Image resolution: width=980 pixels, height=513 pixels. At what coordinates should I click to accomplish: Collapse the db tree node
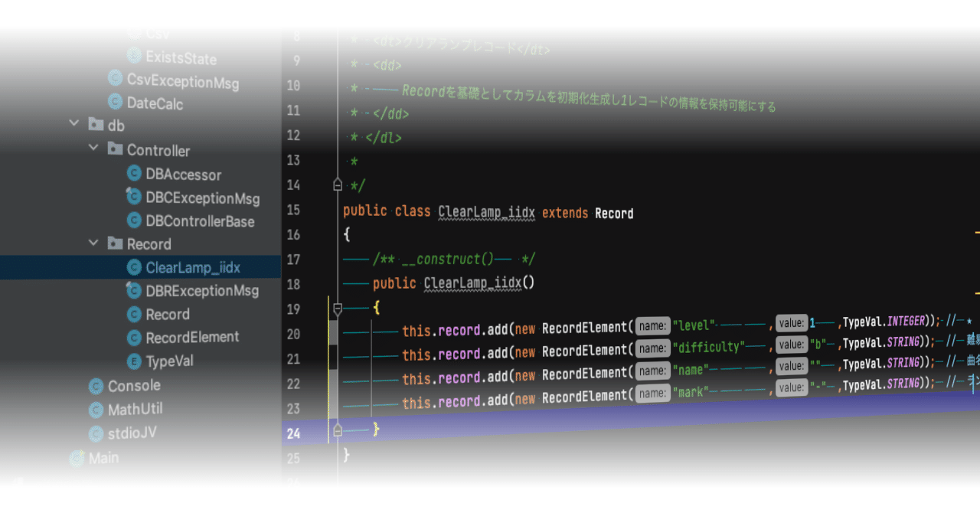point(73,123)
